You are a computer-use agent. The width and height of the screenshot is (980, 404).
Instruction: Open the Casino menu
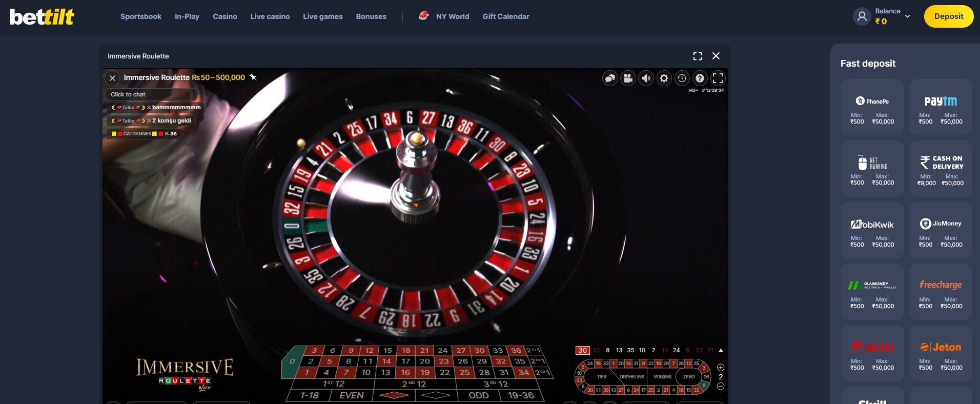tap(225, 16)
